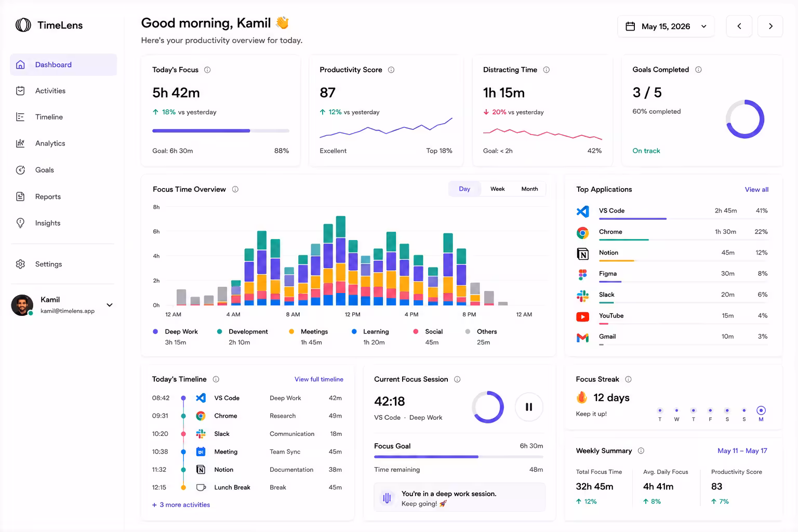Switch chart to Week view
Screen dimensions: 798x532
click(x=497, y=189)
